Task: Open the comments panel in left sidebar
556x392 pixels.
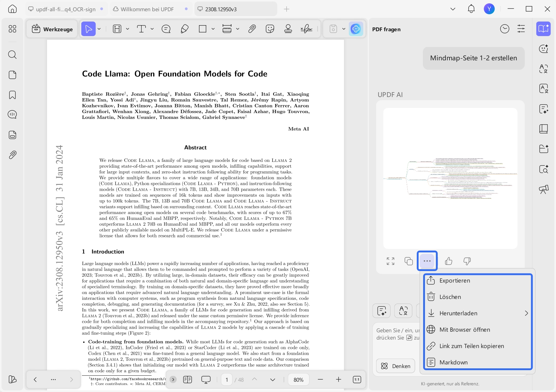Action: (12, 115)
